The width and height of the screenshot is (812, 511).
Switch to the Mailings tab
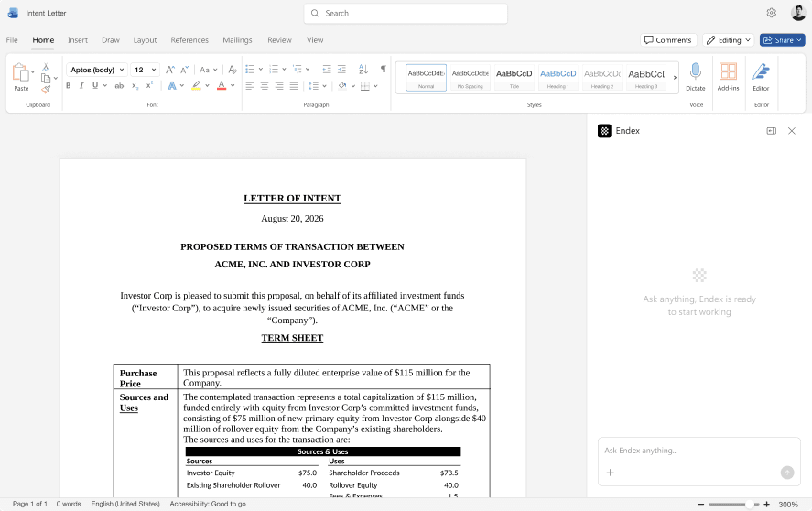point(237,40)
